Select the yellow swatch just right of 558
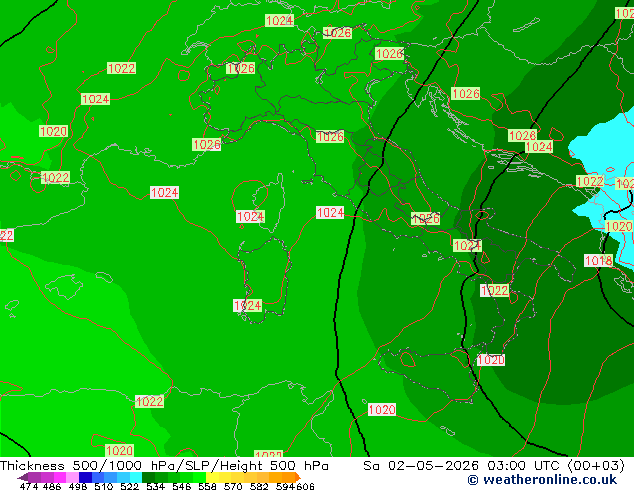The image size is (634, 490). click(212, 477)
